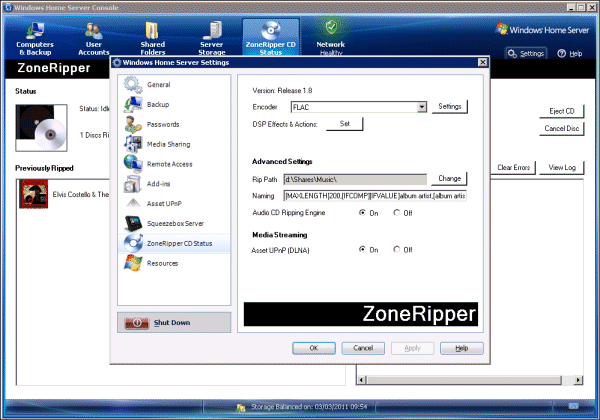Select the Squeezebox Server label

175,223
